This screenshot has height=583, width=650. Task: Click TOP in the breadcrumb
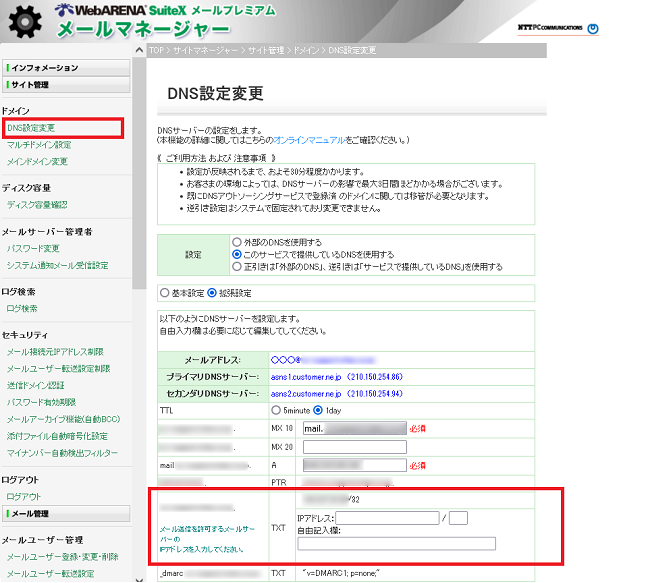click(x=156, y=50)
